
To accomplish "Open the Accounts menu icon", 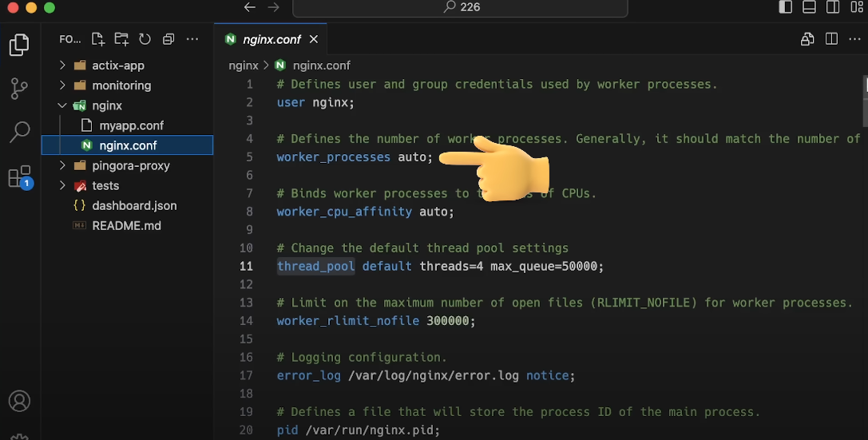I will [x=19, y=401].
